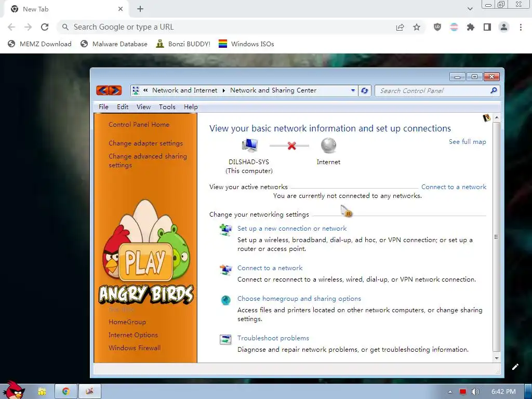Open the Chrome tab search dropdown arrow
Screen dimensions: 532x399
click(x=470, y=9)
